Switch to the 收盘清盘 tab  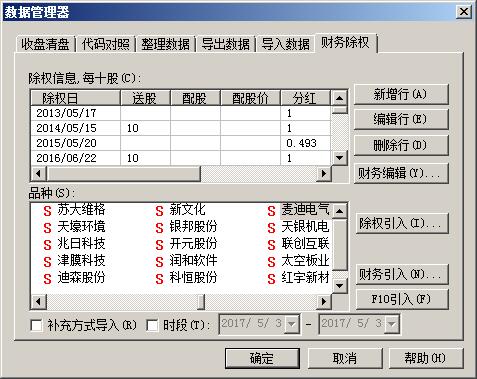(45, 44)
